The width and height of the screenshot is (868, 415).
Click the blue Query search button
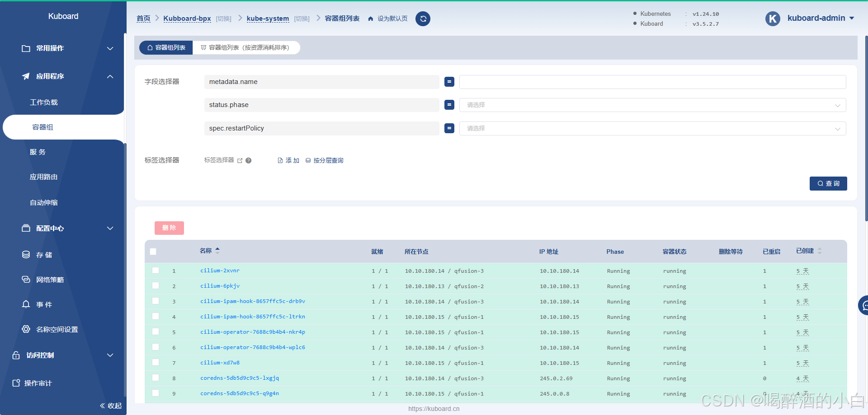pos(828,183)
